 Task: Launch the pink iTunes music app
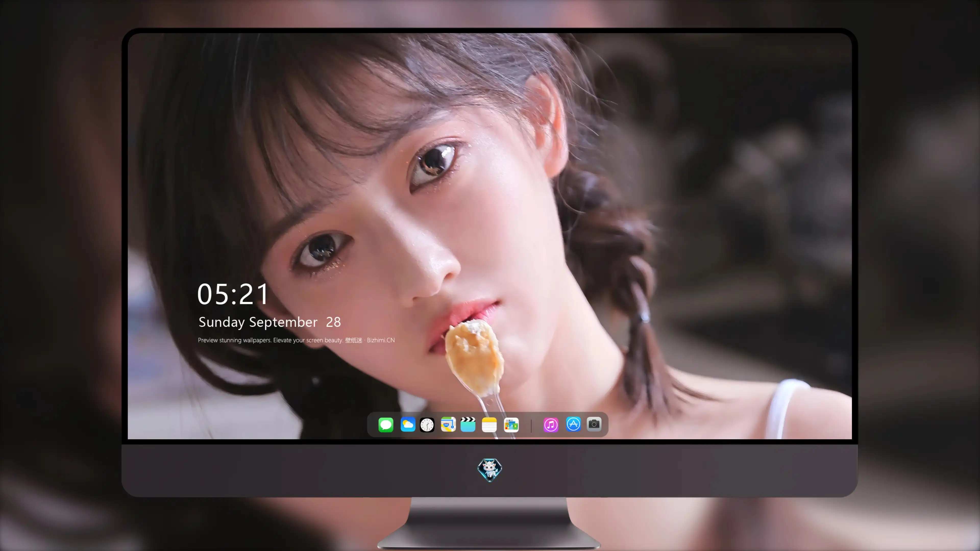pos(551,425)
